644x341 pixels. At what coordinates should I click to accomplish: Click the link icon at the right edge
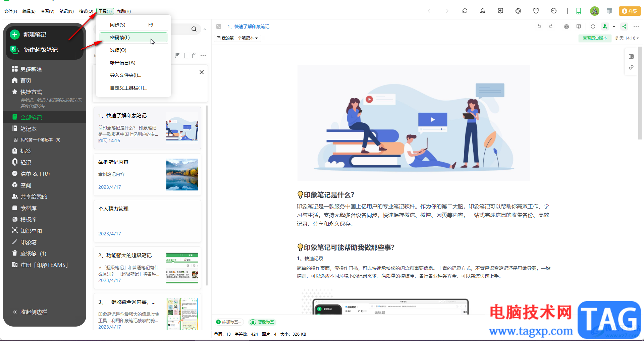pyautogui.click(x=631, y=67)
